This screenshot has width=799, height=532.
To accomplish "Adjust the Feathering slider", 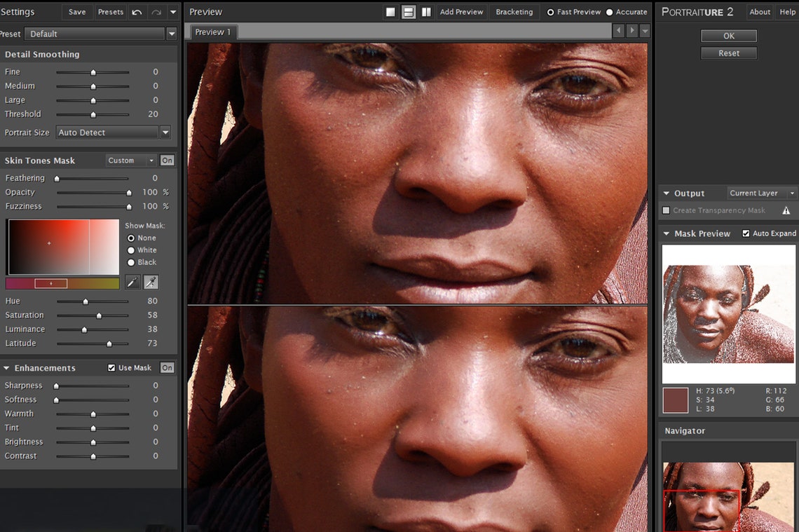I will [93, 178].
